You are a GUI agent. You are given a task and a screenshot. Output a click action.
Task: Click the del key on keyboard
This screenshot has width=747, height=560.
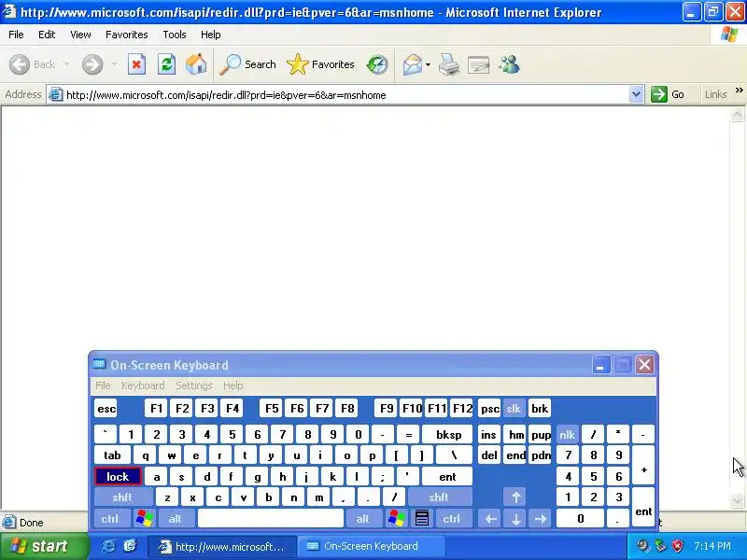pos(489,455)
